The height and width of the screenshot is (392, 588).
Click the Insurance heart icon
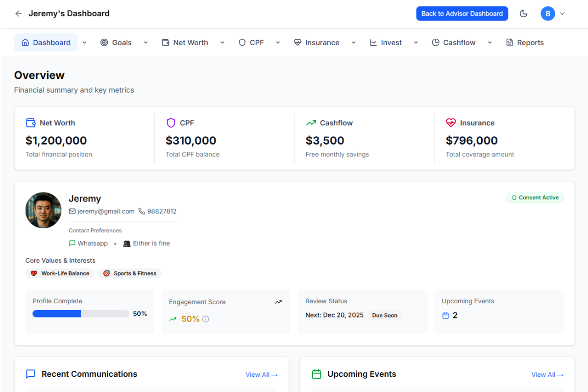coord(451,122)
